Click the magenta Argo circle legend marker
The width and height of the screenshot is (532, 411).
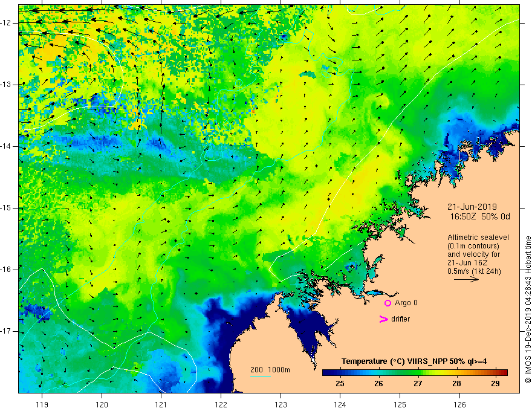pos(388,303)
